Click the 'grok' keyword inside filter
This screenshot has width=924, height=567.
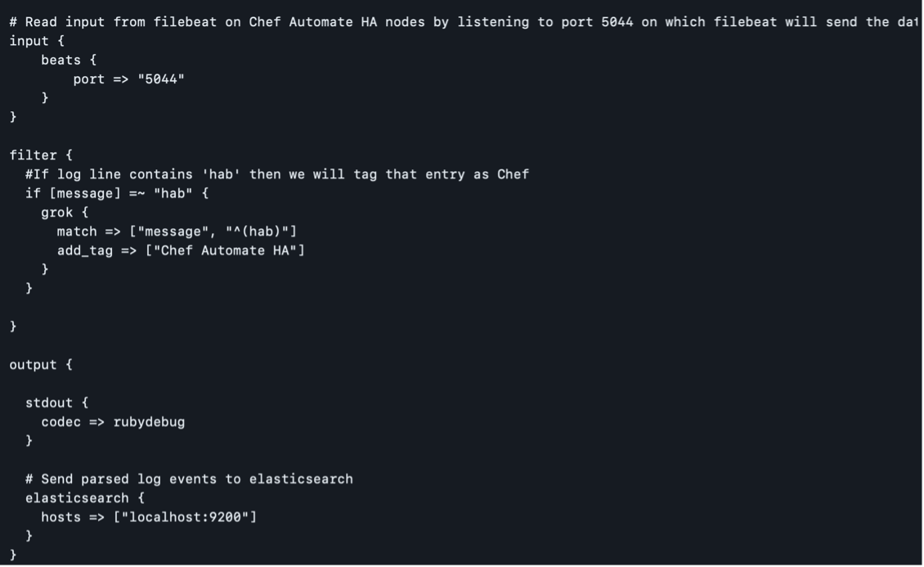pos(57,213)
